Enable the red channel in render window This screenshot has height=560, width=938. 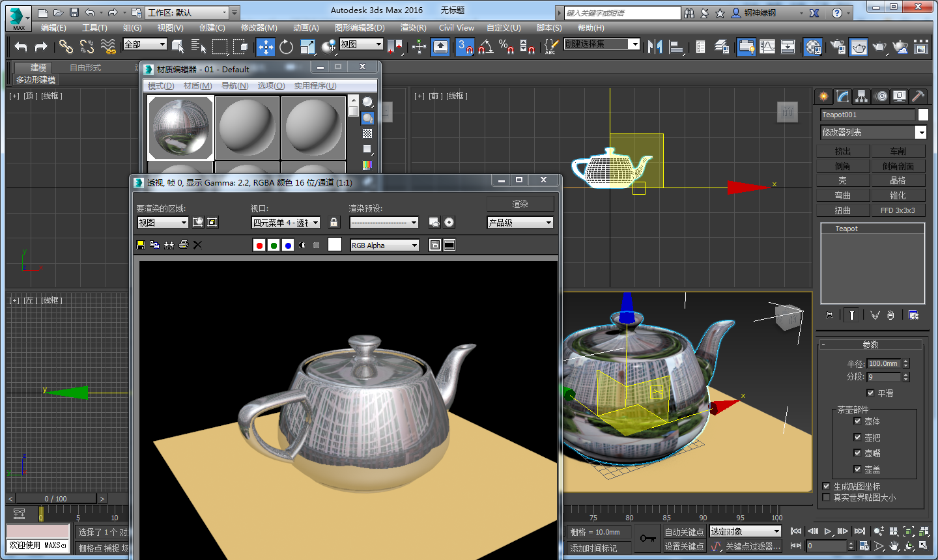[260, 244]
